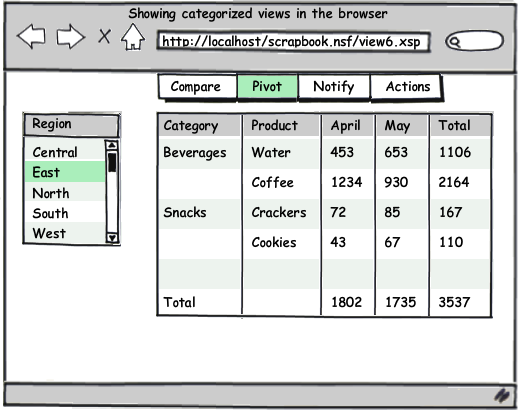Select the Pivot tab
This screenshot has height=410, width=518.
click(x=267, y=87)
